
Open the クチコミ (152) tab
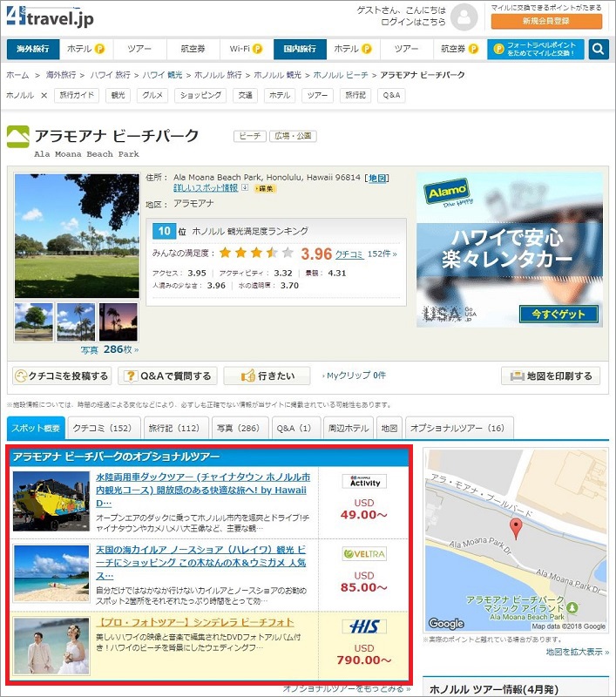tap(101, 428)
